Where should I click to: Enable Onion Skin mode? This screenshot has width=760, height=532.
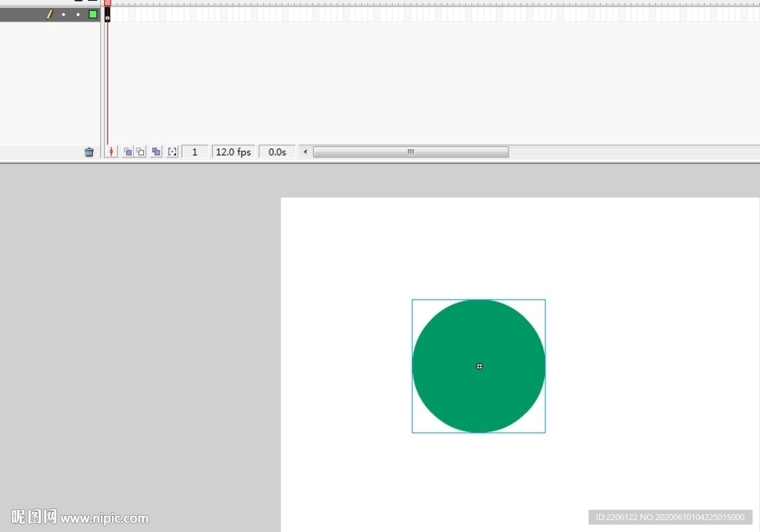click(128, 151)
